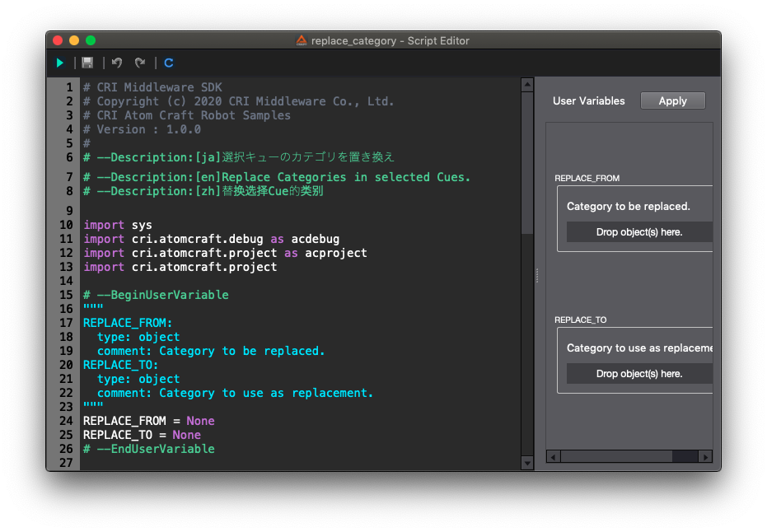Click the REPLACE_TO label in the variables panel
This screenshot has height=532, width=767.
click(x=581, y=320)
